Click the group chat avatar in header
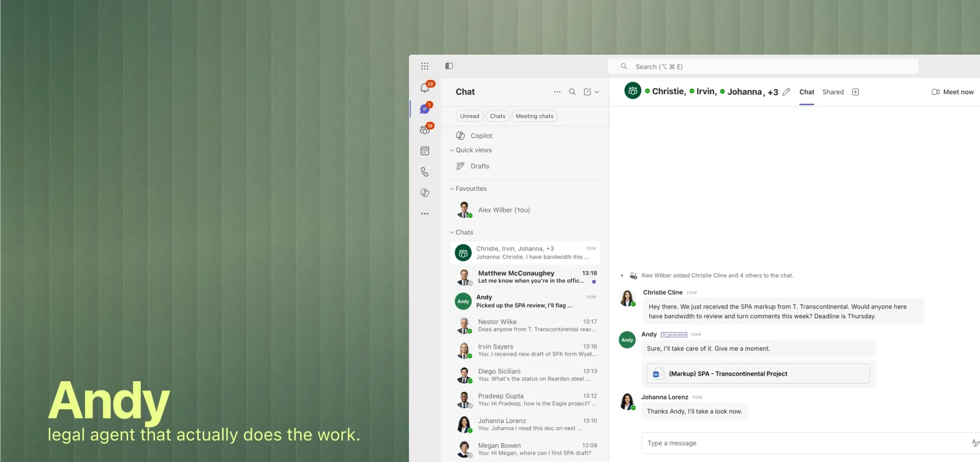980x462 pixels. point(633,91)
